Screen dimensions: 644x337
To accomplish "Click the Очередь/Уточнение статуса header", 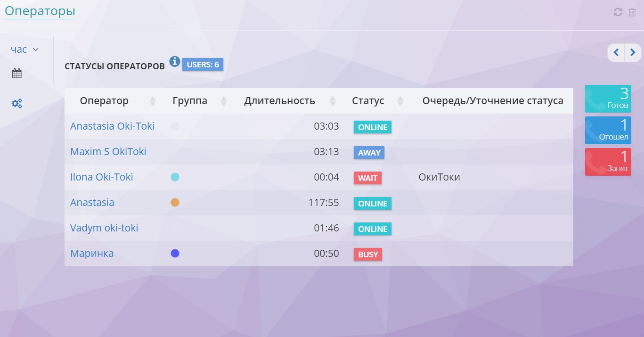I will (x=493, y=101).
